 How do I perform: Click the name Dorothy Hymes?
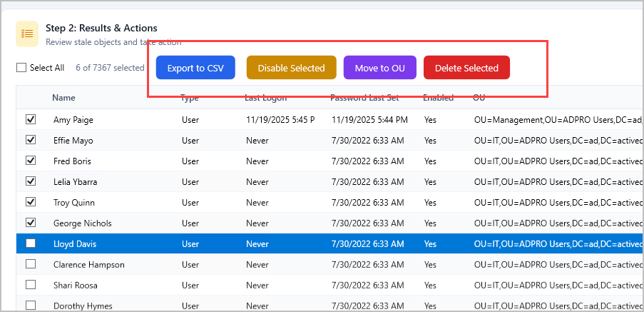click(83, 306)
